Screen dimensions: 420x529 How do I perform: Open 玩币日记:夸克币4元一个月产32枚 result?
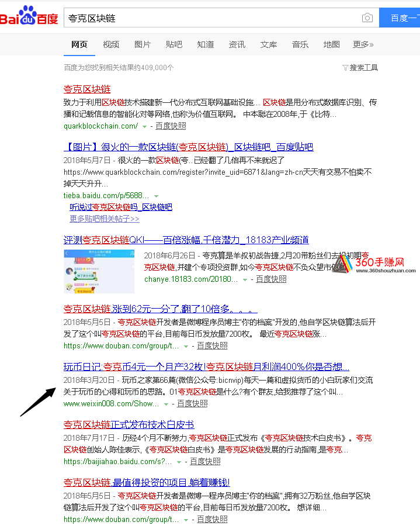coord(206,367)
